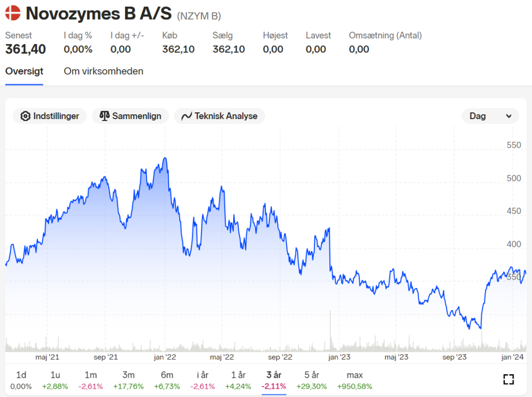Click the 450 price axis label
This screenshot has width=532, height=397.
514,211
